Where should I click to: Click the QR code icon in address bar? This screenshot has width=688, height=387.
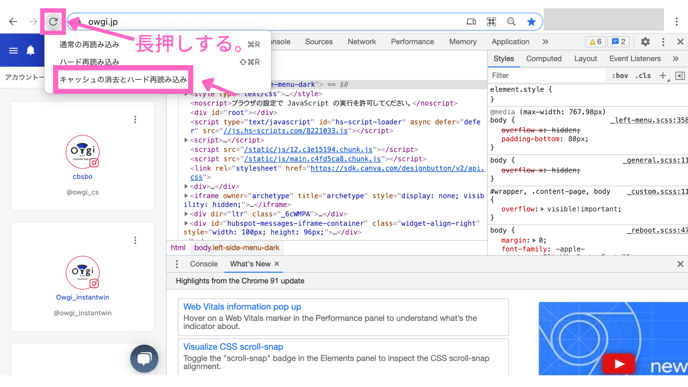tap(491, 22)
